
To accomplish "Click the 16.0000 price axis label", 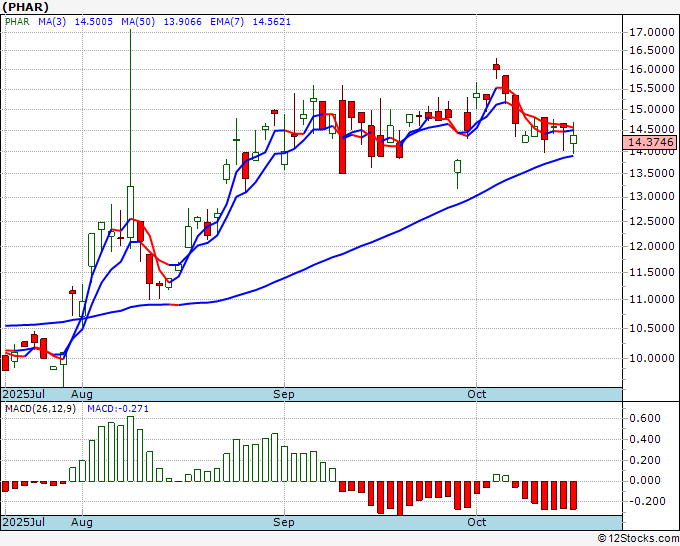I will coord(651,69).
